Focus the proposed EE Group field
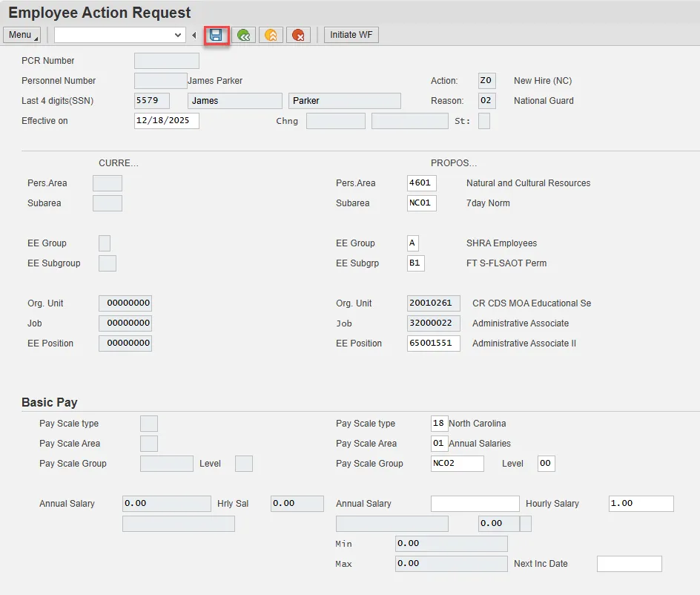700x595 pixels. [412, 243]
